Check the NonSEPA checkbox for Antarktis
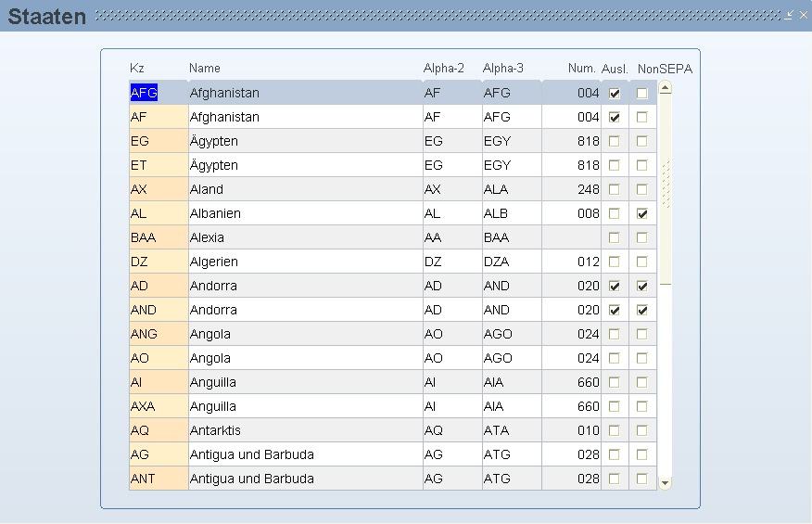Screen dimensions: 812x524 [642, 431]
